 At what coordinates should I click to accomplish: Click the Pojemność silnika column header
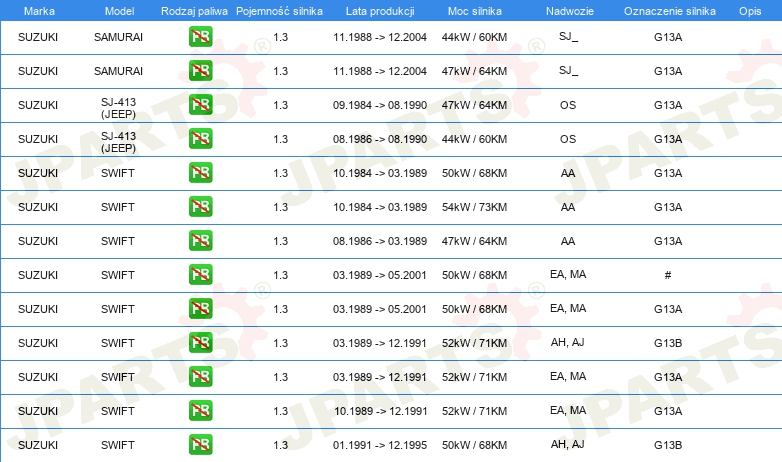point(279,11)
